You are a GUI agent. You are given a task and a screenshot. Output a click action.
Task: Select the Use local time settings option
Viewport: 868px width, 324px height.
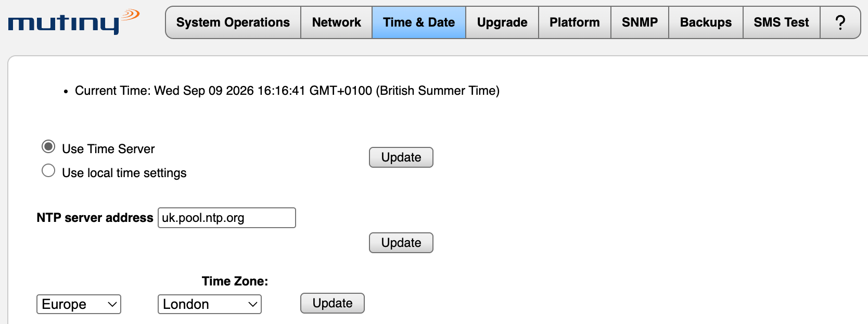tap(48, 171)
